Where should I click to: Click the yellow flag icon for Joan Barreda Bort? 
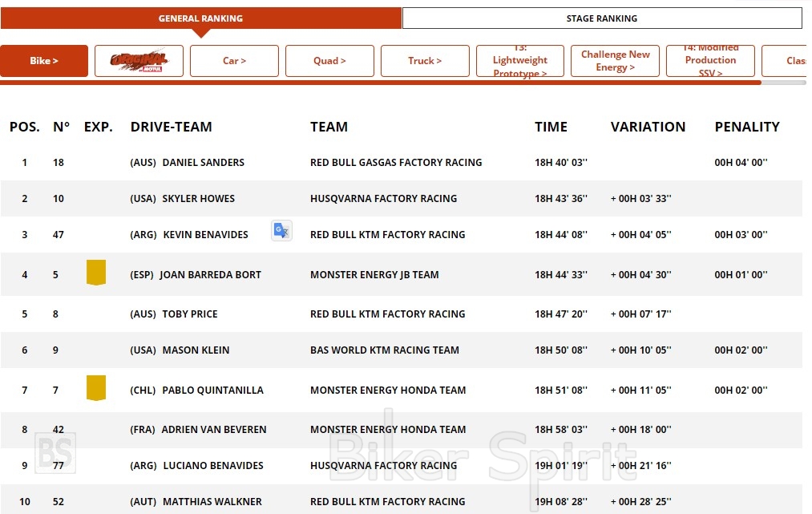[x=96, y=273]
